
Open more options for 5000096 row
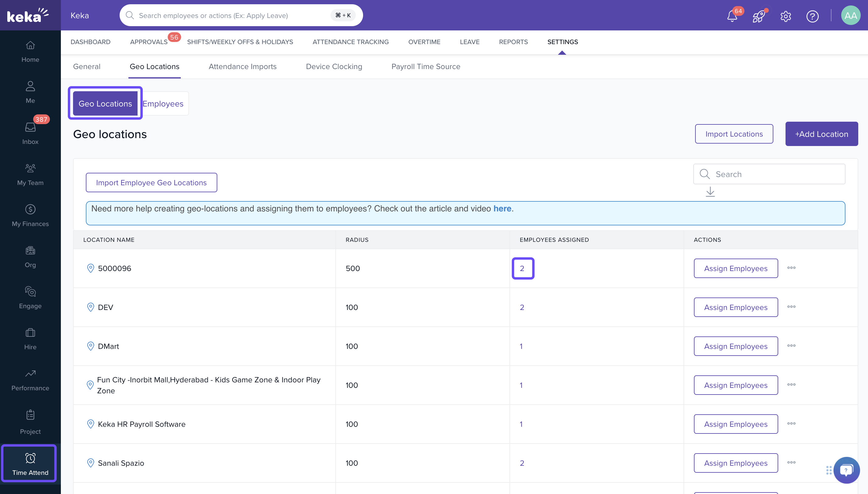click(x=791, y=268)
